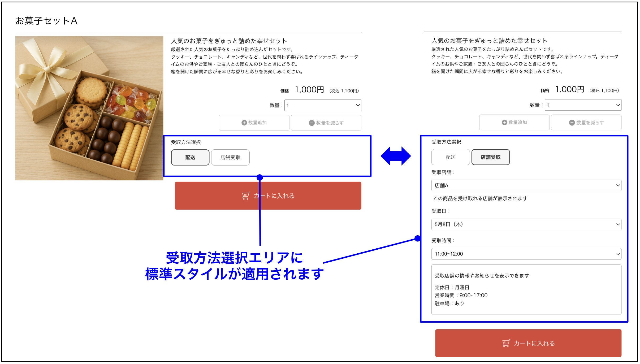The image size is (640, 364).
Task: Click the right 数量追加 button label
Action: [518, 122]
